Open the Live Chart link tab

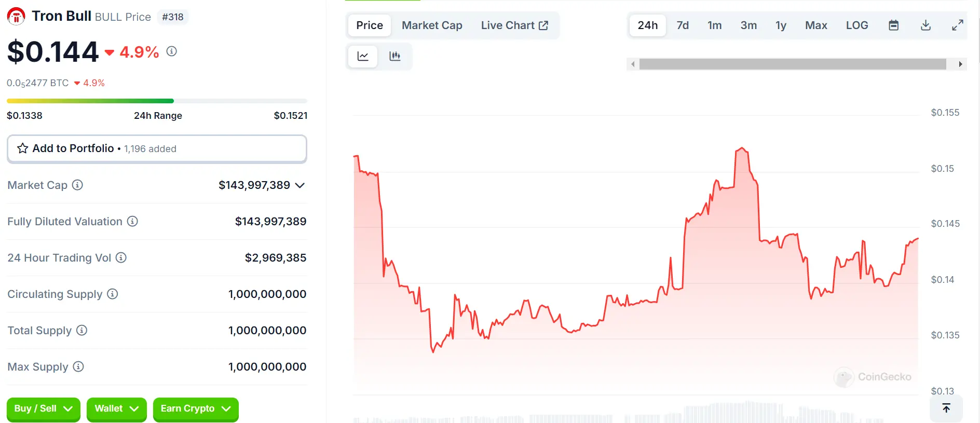[x=514, y=25]
